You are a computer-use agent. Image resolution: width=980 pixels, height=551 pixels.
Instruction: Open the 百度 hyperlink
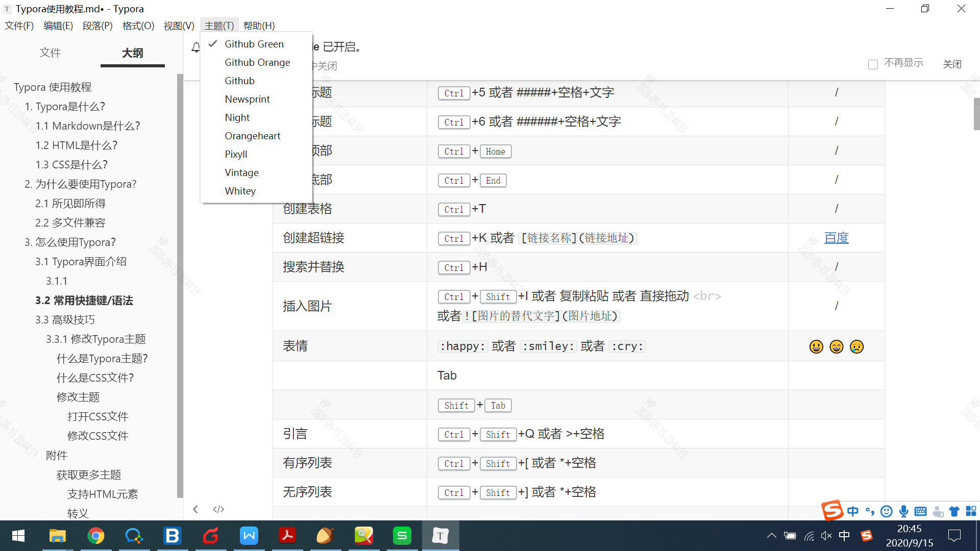pyautogui.click(x=836, y=238)
